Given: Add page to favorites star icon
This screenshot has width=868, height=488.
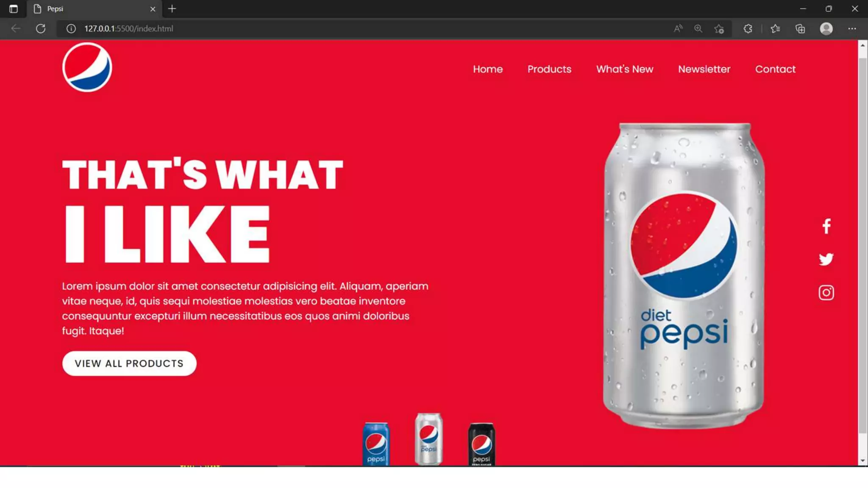Looking at the screenshot, I should [x=719, y=28].
